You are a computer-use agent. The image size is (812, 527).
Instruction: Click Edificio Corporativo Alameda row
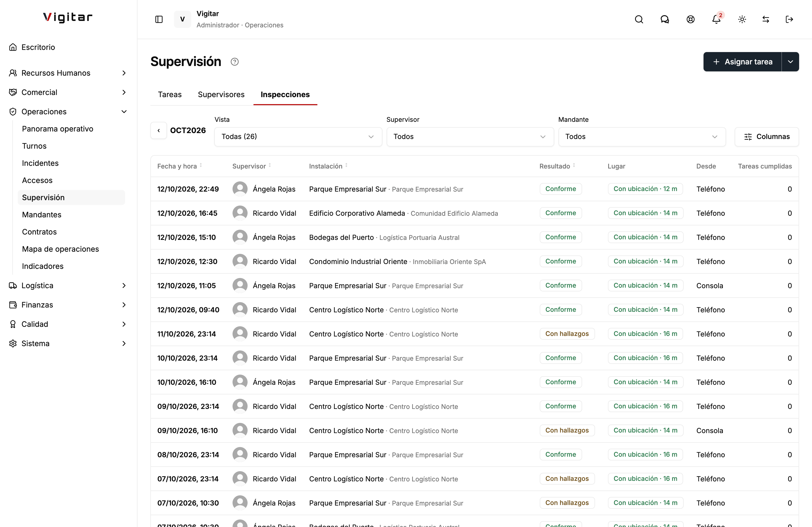(474, 213)
